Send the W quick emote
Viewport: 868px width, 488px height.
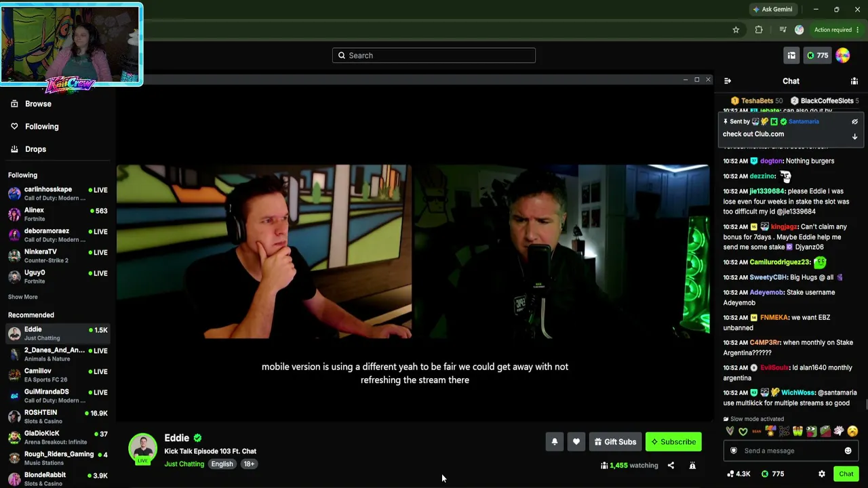(x=797, y=431)
